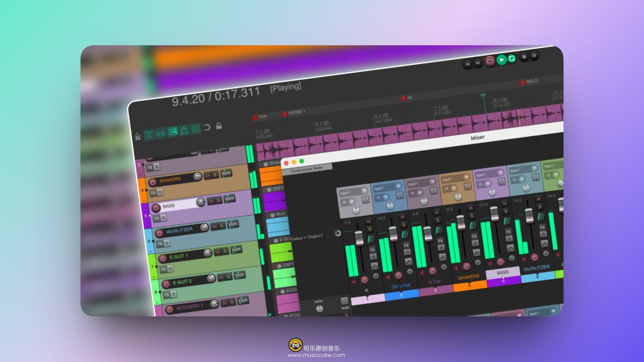This screenshot has height=362, width=644.
Task: Arm the record button on the E GUIT 2 track
Action: pyautogui.click(x=166, y=285)
